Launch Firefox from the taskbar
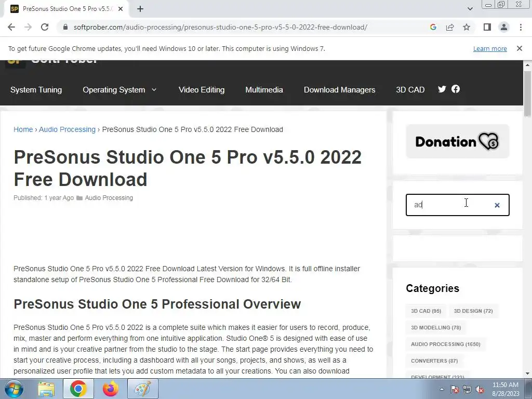 click(110, 389)
